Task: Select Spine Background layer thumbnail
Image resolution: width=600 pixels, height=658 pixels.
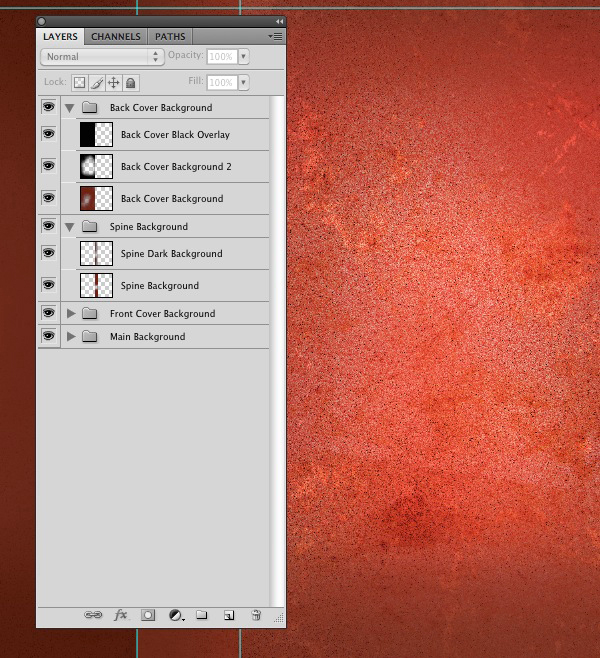Action: [97, 285]
